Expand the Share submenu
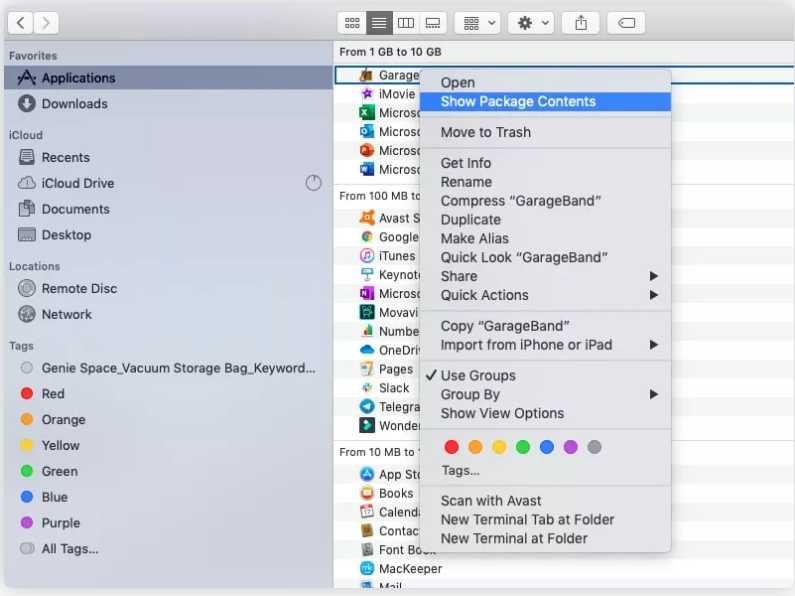This screenshot has width=795, height=596. pyautogui.click(x=546, y=276)
